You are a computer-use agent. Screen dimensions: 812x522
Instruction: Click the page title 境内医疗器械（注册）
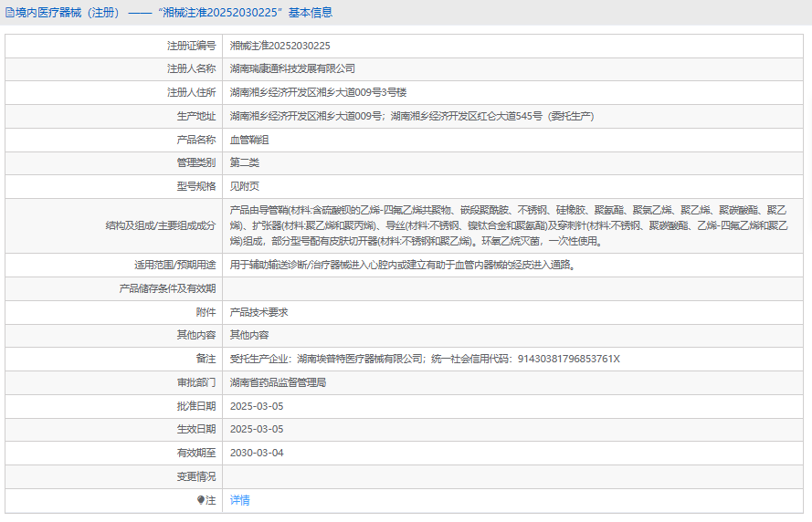[70, 13]
